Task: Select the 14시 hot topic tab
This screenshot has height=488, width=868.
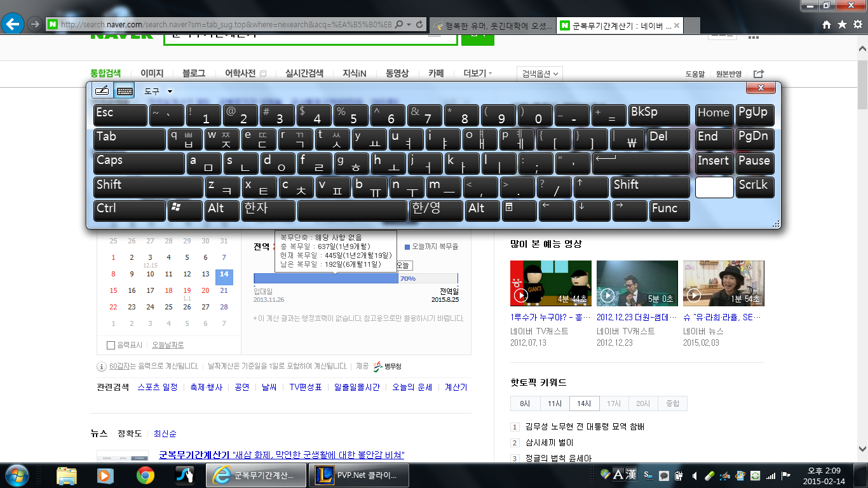Action: coord(584,403)
